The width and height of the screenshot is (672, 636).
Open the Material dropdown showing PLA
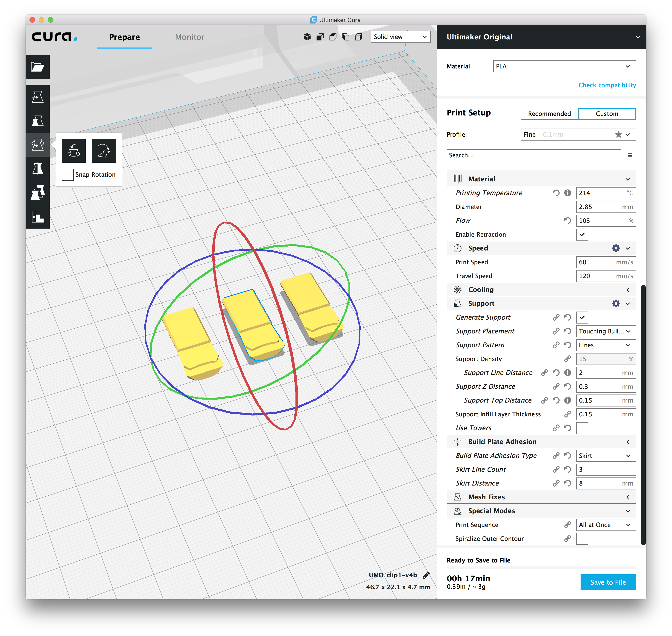(564, 66)
